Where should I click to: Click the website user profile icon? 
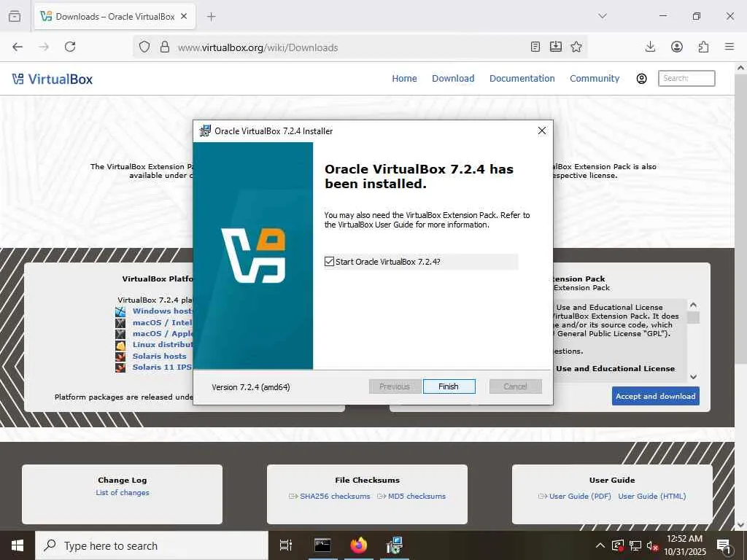(642, 79)
